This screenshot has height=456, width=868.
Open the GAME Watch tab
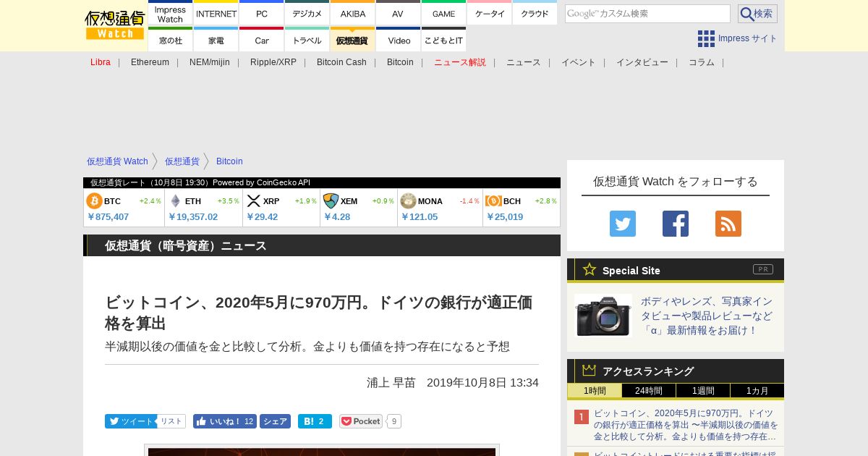[x=443, y=14]
